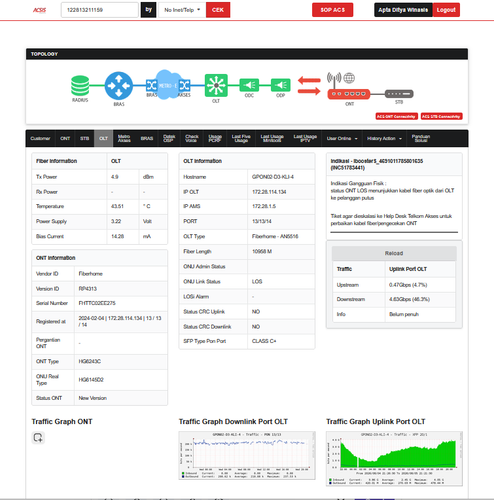Open the STB tab
Screen dimensions: 494x500
(x=84, y=138)
